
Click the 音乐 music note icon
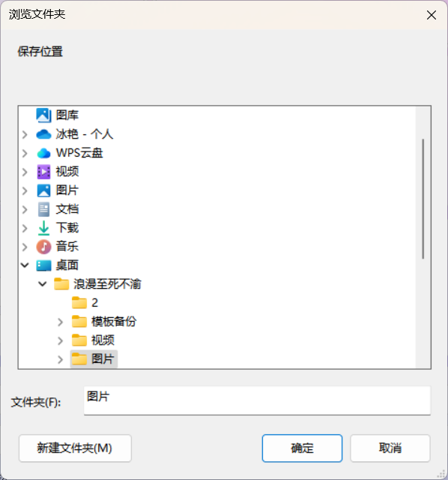pos(43,247)
